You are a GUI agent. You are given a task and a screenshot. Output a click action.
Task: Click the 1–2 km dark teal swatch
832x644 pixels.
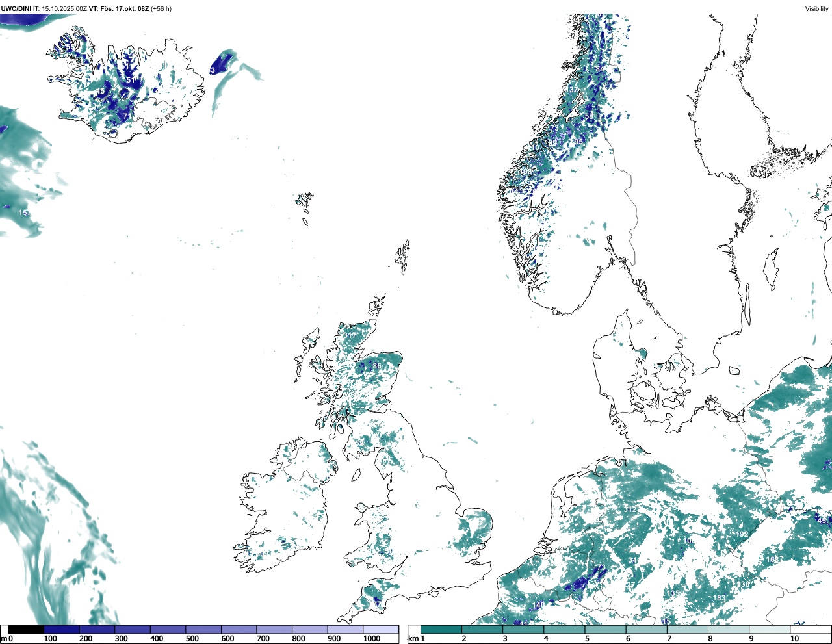click(x=441, y=629)
